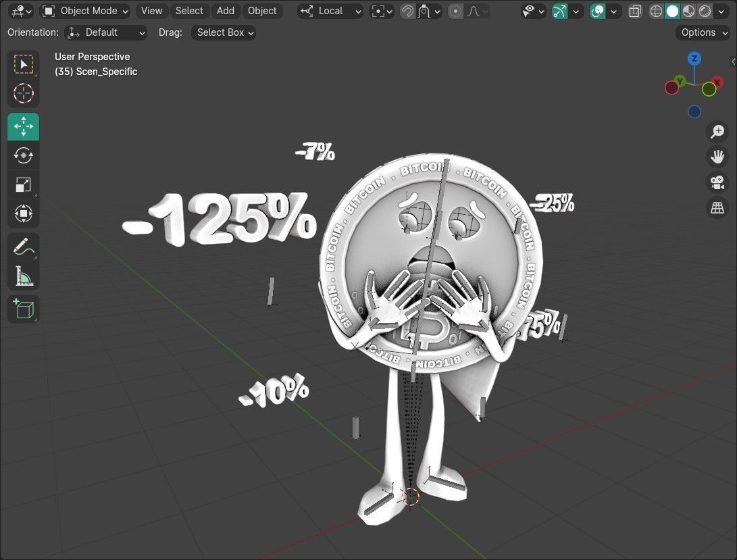The image size is (737, 560).
Task: Open the View menu
Action: [151, 11]
